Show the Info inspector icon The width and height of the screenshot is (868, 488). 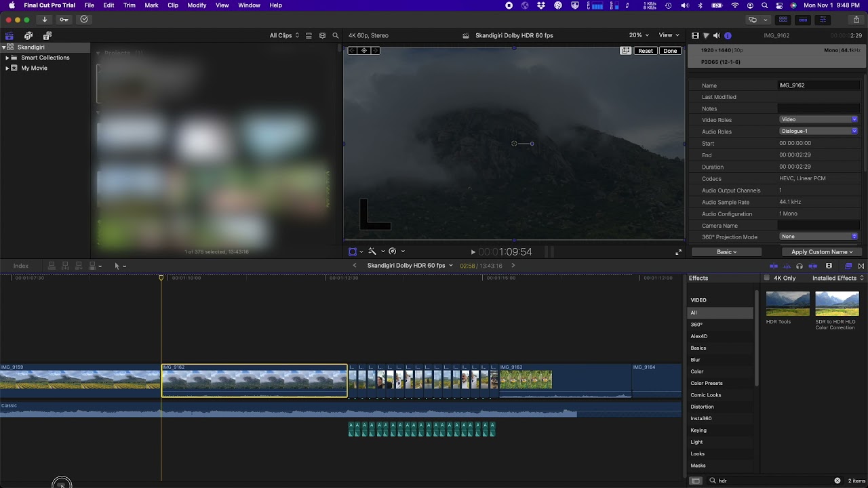(728, 35)
